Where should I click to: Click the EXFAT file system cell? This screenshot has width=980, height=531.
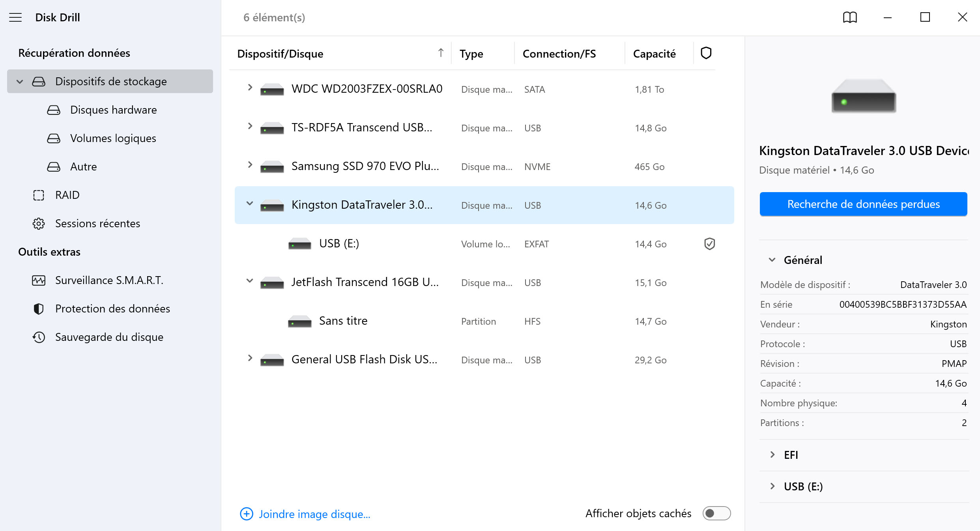pyautogui.click(x=537, y=244)
